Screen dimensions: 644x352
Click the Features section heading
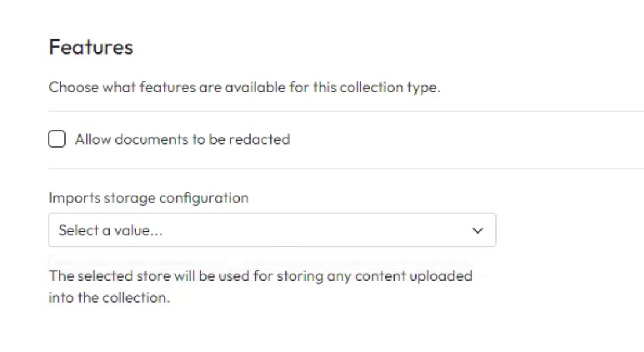click(91, 47)
